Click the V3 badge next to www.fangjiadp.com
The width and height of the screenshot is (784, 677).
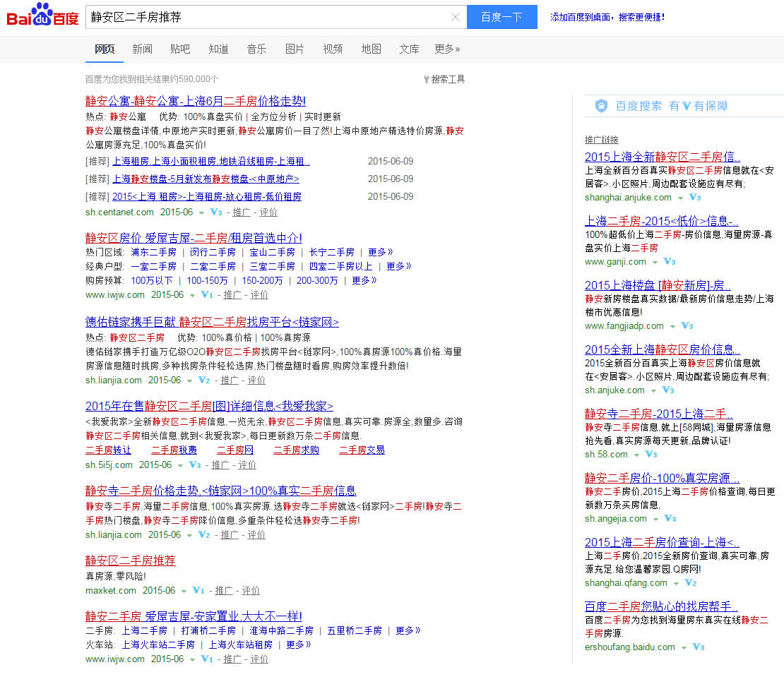point(687,325)
